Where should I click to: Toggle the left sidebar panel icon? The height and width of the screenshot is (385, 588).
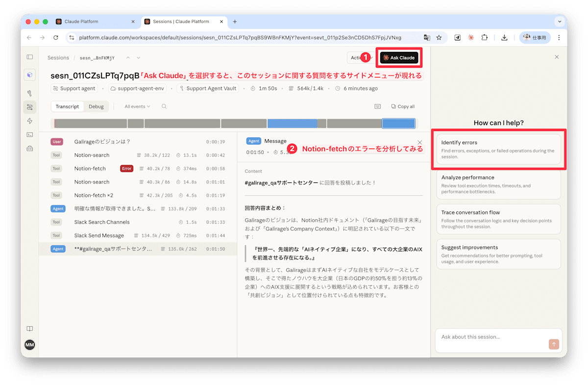pyautogui.click(x=30, y=57)
